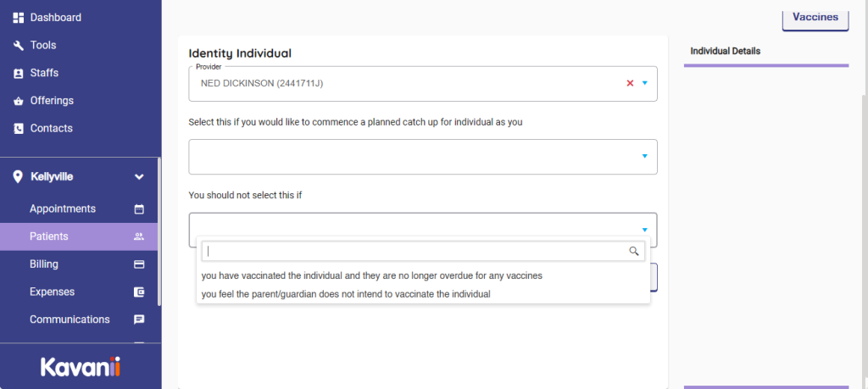The width and height of the screenshot is (868, 389).
Task: Expand the planned catch up dropdown
Action: pyautogui.click(x=644, y=156)
